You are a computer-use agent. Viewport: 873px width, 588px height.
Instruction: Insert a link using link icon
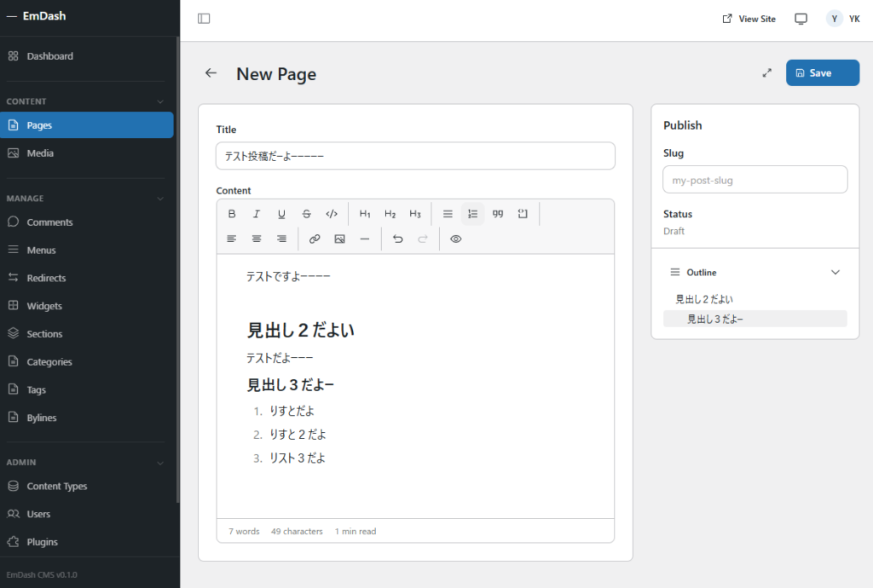(x=315, y=239)
